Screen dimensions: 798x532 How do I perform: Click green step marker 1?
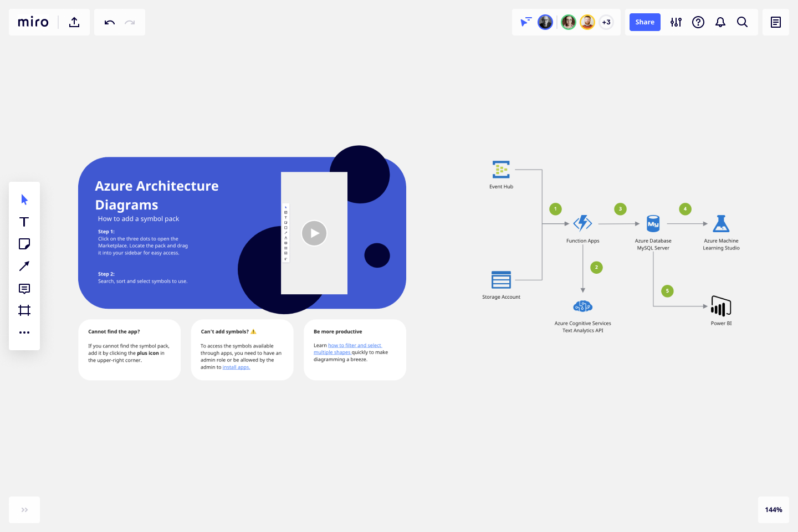pos(555,209)
